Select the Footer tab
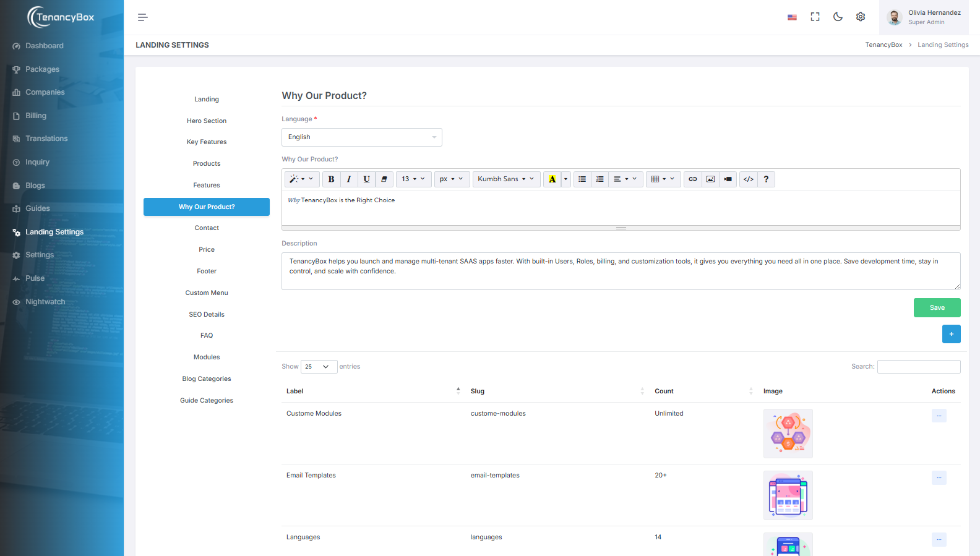The height and width of the screenshot is (556, 980). 207,271
